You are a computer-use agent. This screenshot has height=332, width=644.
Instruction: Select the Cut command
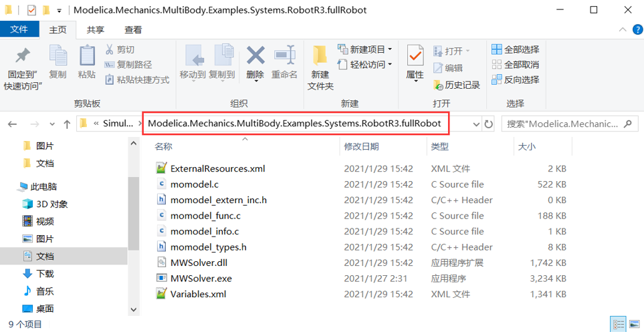point(120,49)
